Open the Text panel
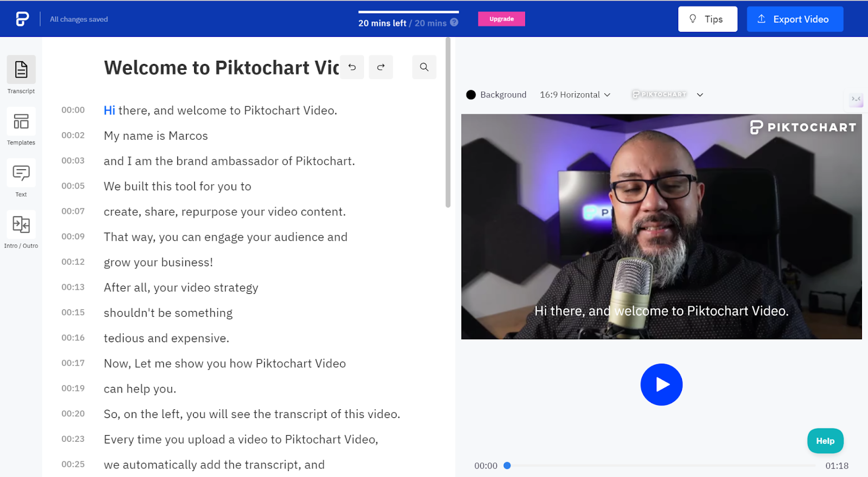 (21, 178)
